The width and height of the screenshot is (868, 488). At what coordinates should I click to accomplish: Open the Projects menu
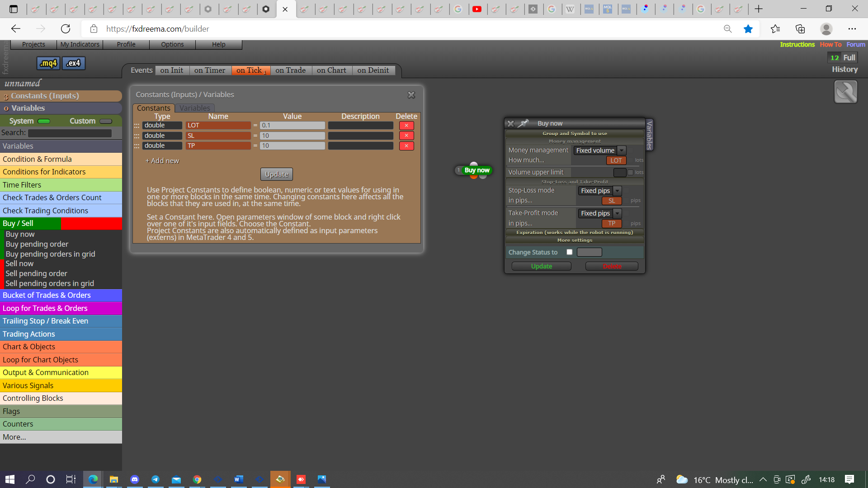[x=33, y=44]
